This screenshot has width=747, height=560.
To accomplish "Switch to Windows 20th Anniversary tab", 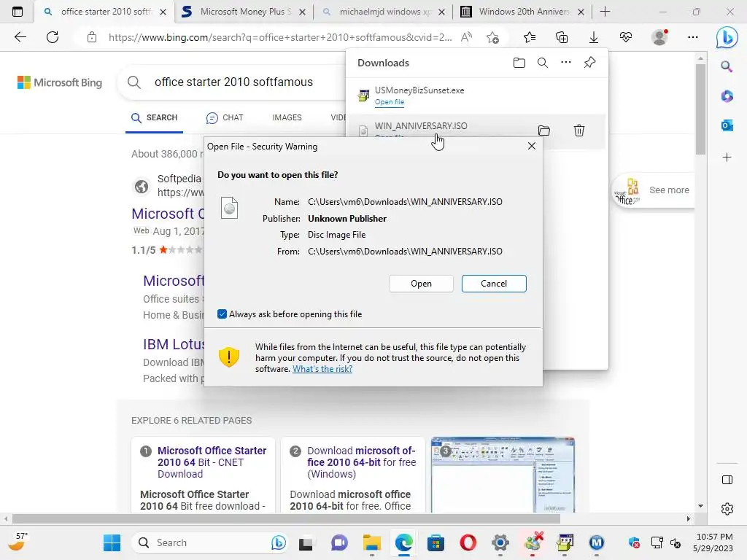I will point(523,12).
